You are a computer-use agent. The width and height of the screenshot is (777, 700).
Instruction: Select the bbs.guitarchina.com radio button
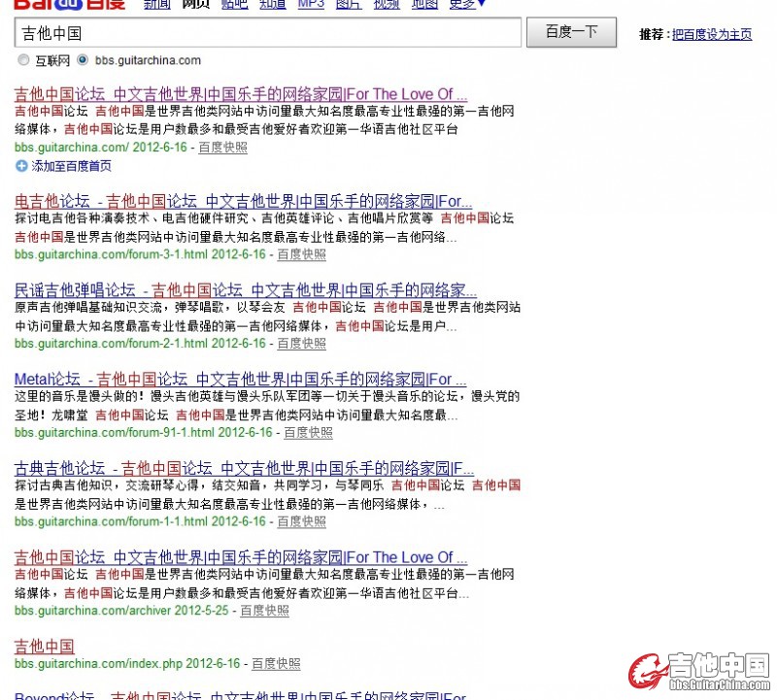(x=83, y=60)
